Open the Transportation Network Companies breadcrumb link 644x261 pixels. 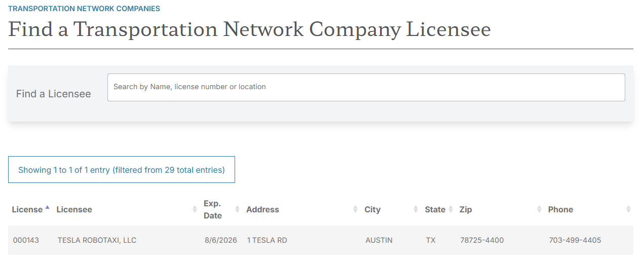click(x=84, y=9)
